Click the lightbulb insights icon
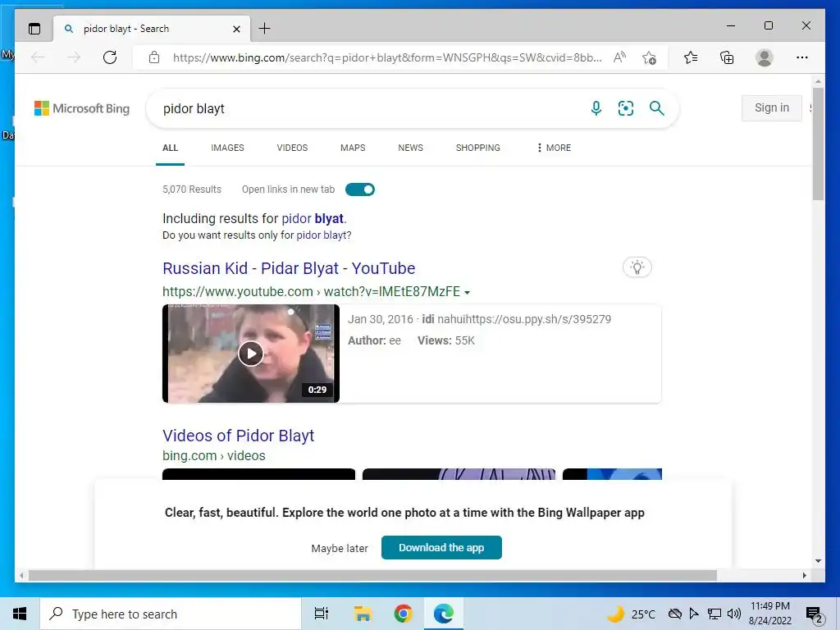The width and height of the screenshot is (840, 630). click(637, 267)
